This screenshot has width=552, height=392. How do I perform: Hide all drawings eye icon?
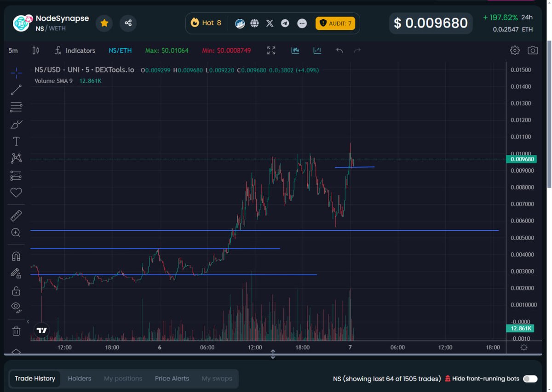(16, 307)
